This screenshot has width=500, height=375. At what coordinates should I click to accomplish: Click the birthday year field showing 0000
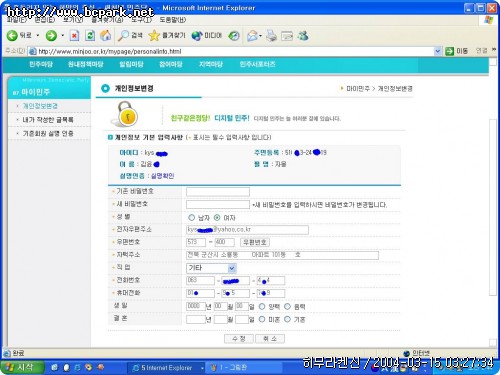(196, 306)
